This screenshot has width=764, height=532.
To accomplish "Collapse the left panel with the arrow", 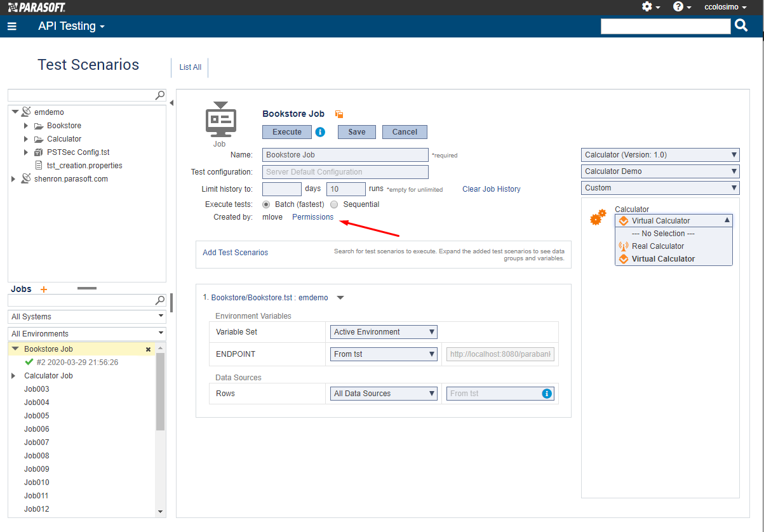I will (171, 102).
